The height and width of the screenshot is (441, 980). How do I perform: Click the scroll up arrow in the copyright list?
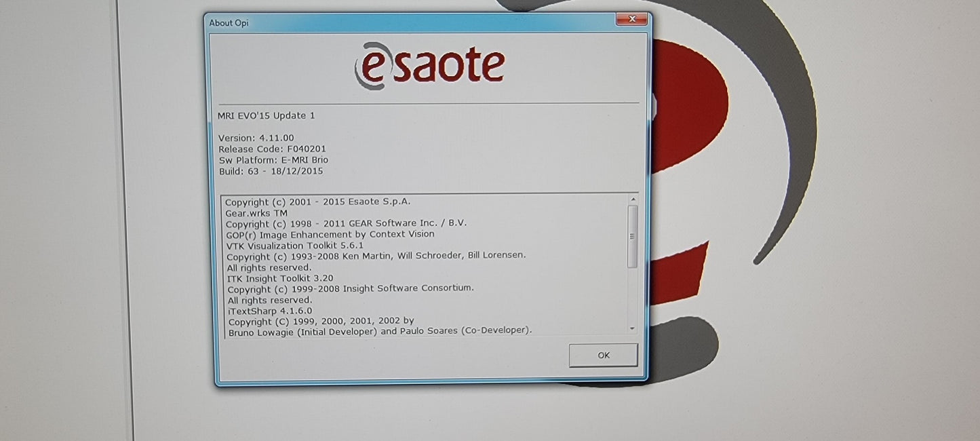(633, 199)
